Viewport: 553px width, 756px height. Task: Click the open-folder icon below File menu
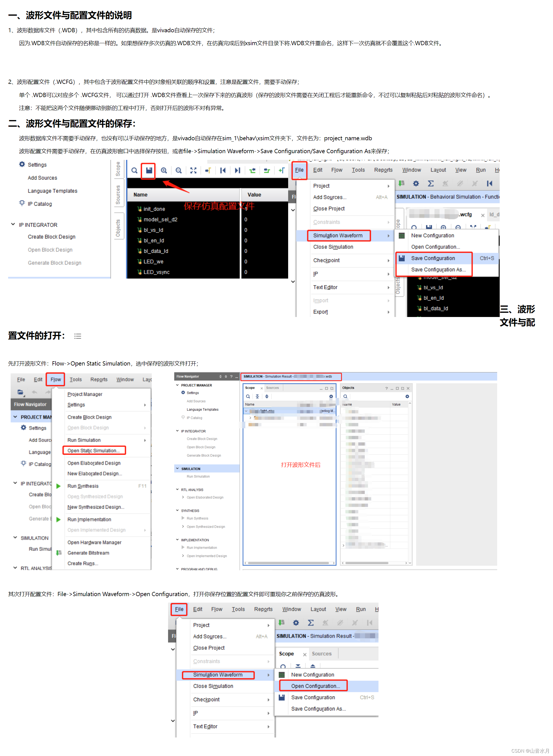tap(20, 392)
